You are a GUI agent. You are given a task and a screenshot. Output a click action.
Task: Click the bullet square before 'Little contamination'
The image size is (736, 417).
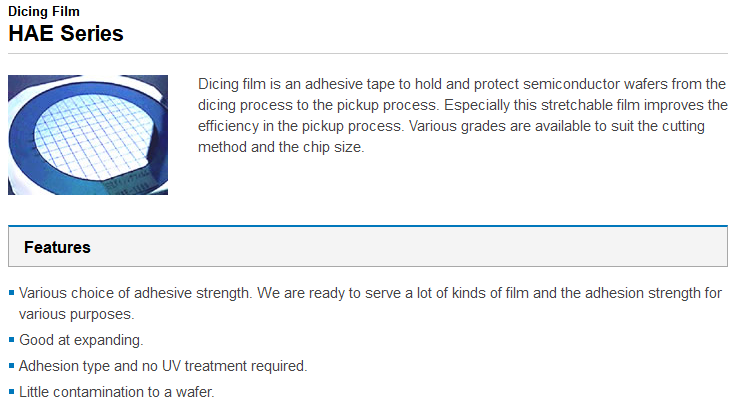(x=12, y=391)
